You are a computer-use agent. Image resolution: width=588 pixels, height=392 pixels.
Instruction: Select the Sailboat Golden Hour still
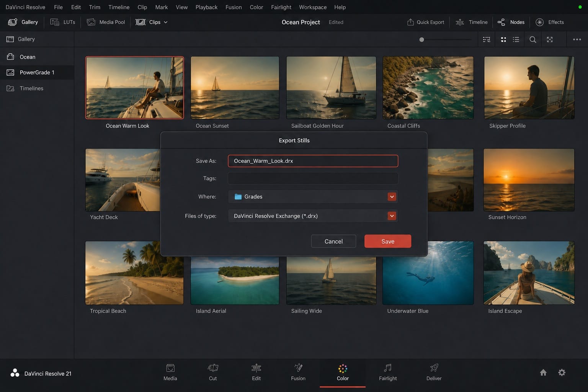[331, 88]
